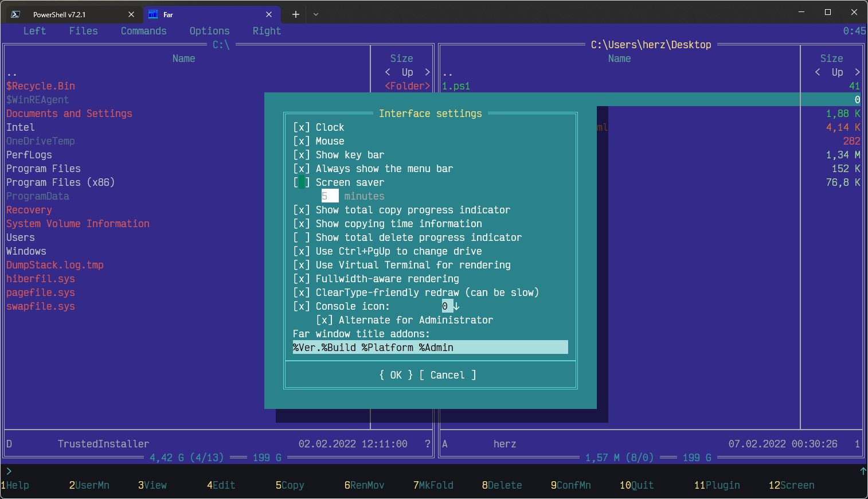Viewport: 868px width, 499px height.
Task: Click the Console icon value field
Action: [x=447, y=306]
